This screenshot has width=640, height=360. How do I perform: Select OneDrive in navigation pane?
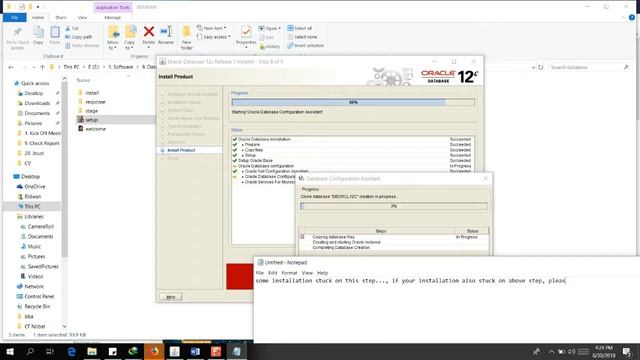34,187
